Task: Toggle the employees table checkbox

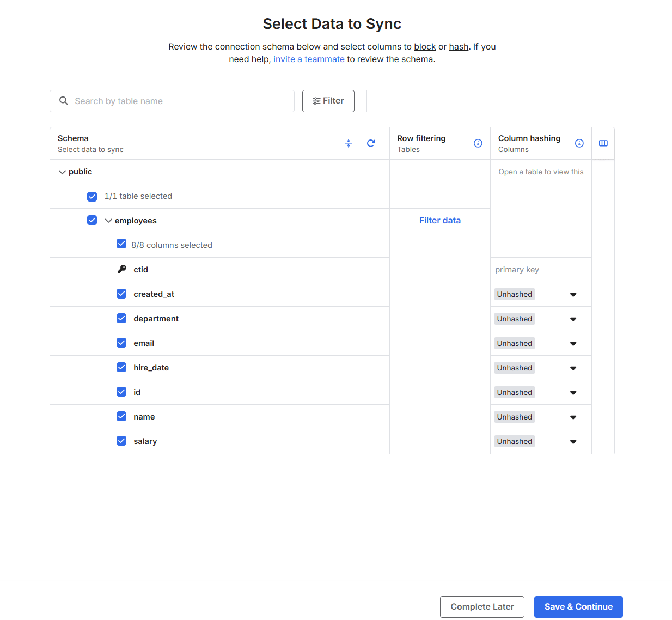Action: click(92, 221)
